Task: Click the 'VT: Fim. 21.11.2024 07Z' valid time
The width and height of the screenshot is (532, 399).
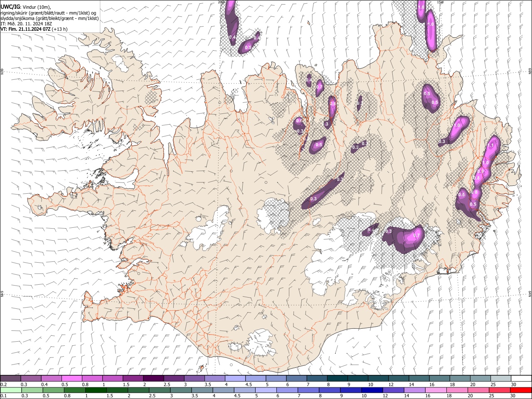Action: pos(26,29)
